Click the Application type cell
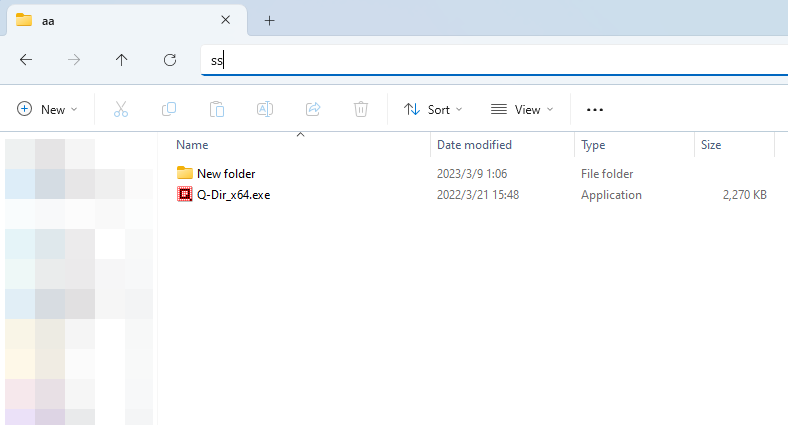Image resolution: width=788 pixels, height=425 pixels. (x=611, y=195)
